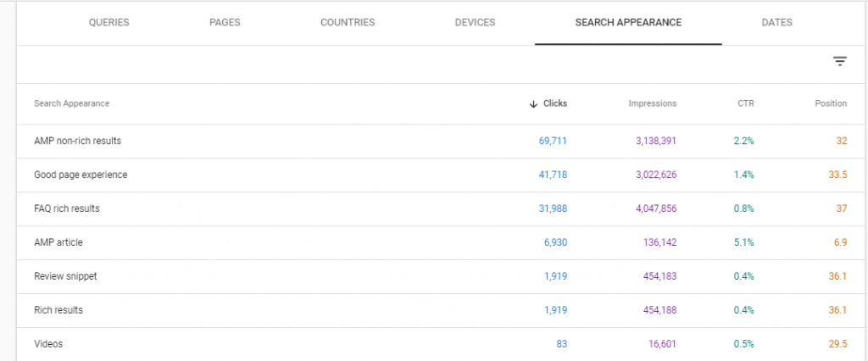The width and height of the screenshot is (868, 361).
Task: Click the Clicks sort arrow icon
Action: pos(534,103)
